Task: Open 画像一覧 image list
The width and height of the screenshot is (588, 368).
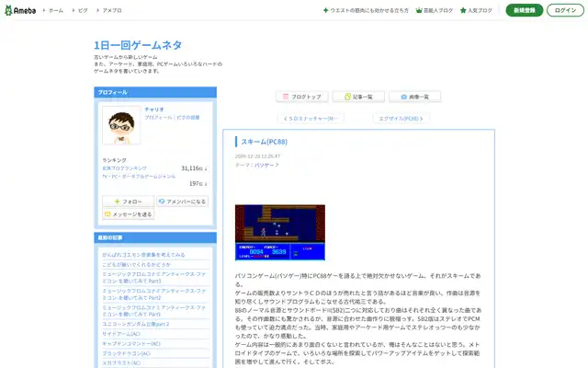Action: 414,97
